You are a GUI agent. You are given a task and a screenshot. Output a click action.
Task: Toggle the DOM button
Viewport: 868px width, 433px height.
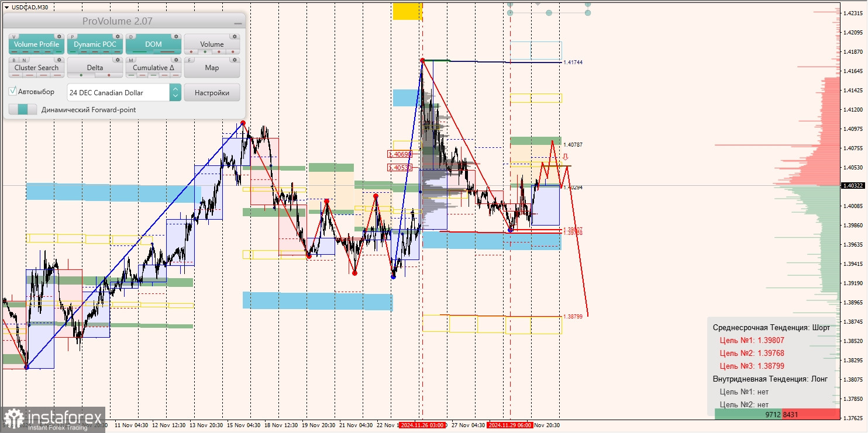coord(153,44)
